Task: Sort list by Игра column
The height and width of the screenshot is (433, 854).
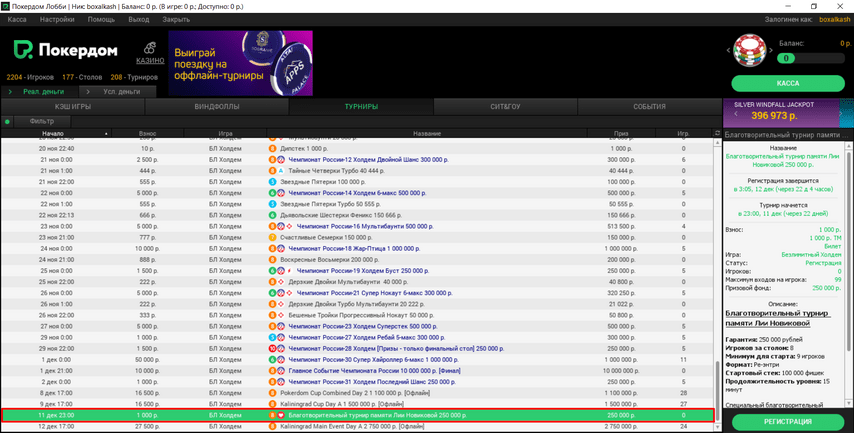Action: 225,133
